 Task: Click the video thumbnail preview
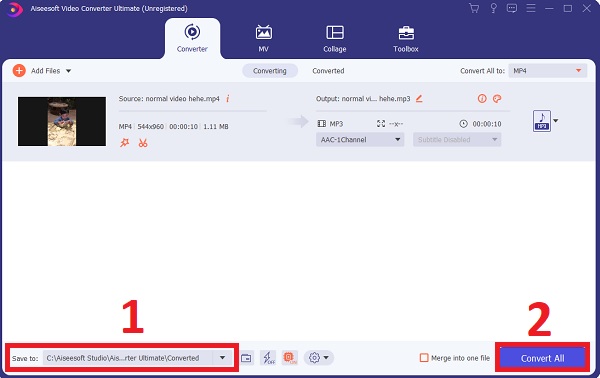pos(62,121)
